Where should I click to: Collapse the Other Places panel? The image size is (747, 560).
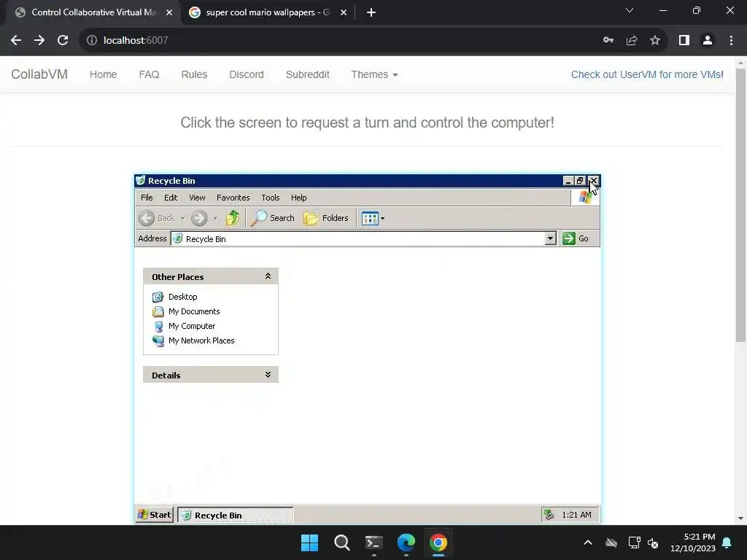[x=268, y=276]
